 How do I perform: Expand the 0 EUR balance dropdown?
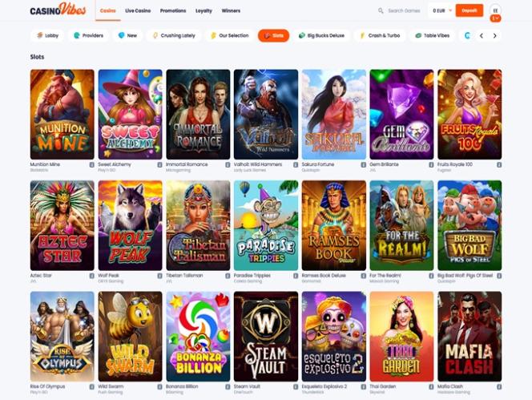point(441,11)
